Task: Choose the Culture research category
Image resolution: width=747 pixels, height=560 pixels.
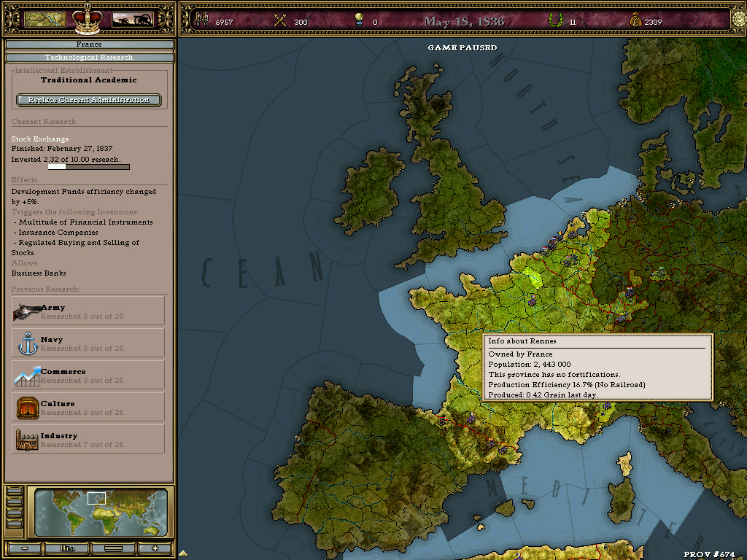Action: [x=88, y=408]
